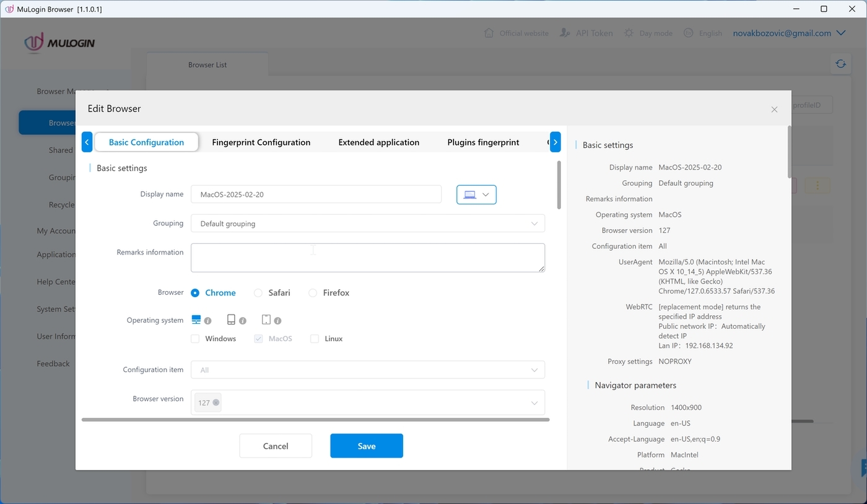Check the Windows operating system checkbox
The image size is (867, 504).
pos(195,339)
